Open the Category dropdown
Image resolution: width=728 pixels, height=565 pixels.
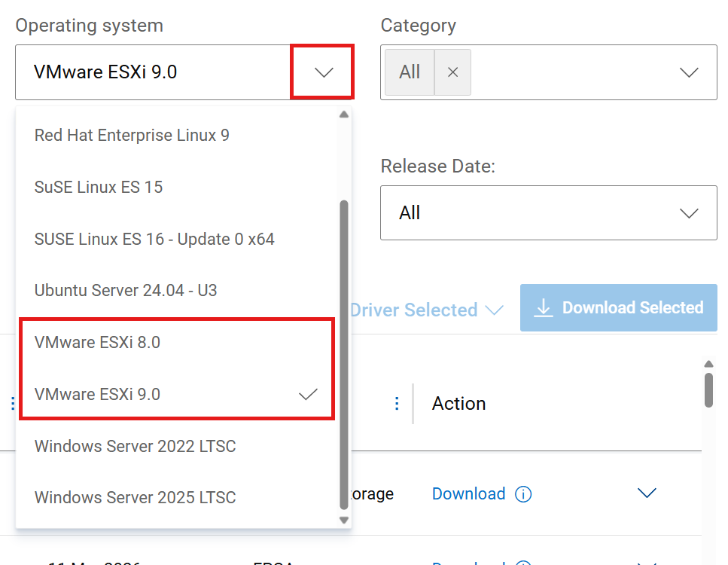point(689,72)
